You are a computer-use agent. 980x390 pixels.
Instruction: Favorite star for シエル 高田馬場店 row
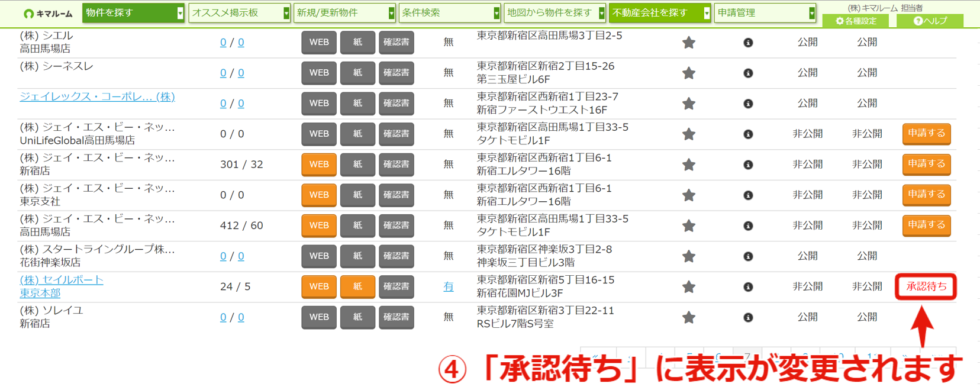[x=688, y=43]
